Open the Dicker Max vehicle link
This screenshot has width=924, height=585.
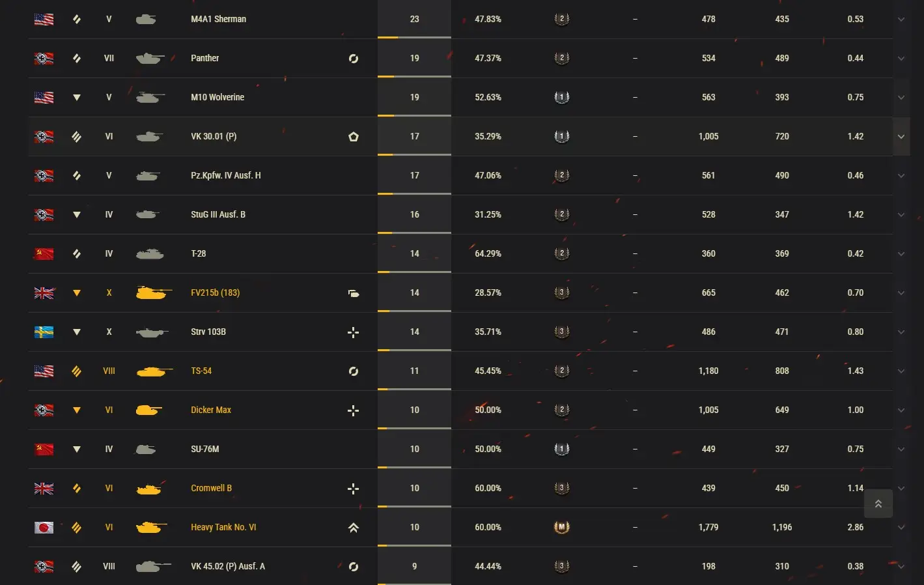(x=211, y=410)
